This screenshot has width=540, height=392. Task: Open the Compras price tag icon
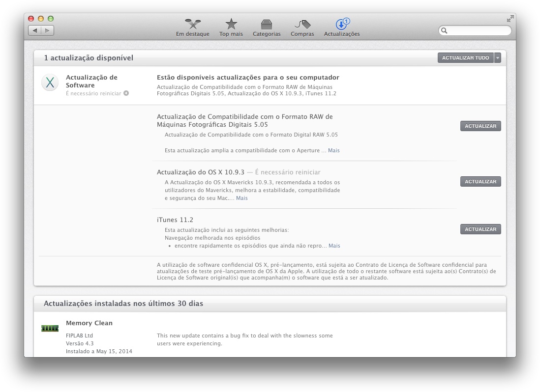[x=302, y=24]
